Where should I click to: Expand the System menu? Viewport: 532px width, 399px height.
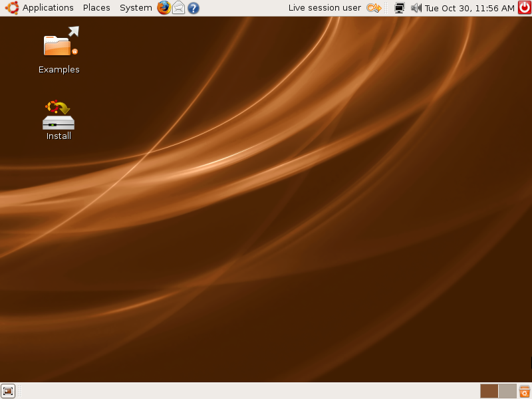[136, 8]
